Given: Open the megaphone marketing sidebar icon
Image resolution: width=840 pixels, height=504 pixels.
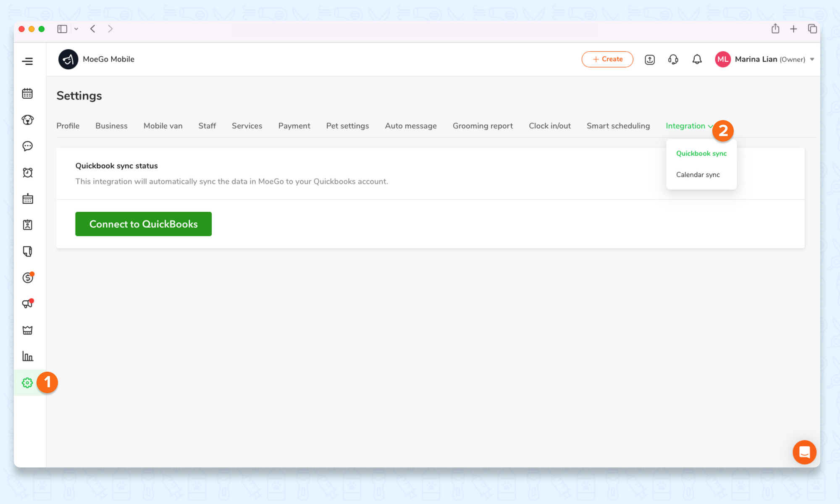Looking at the screenshot, I should coord(27,304).
